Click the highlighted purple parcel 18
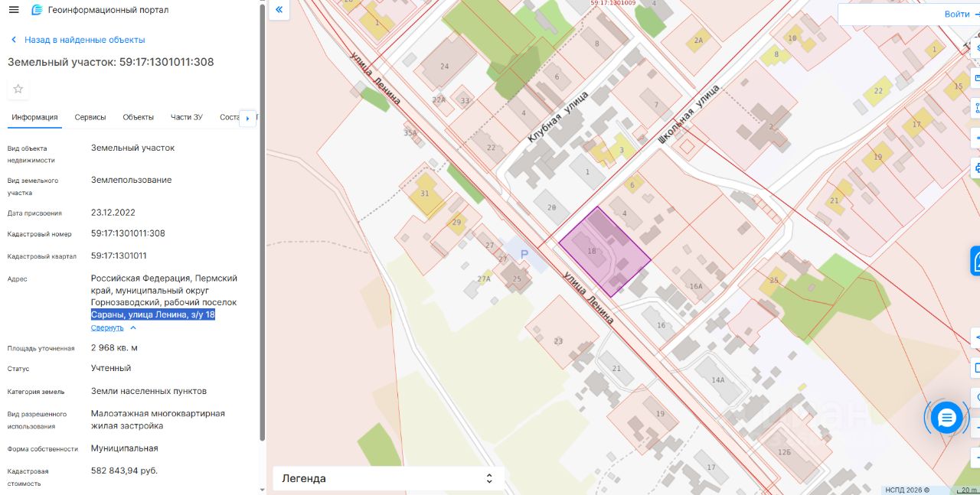The width and height of the screenshot is (980, 495). 605,251
